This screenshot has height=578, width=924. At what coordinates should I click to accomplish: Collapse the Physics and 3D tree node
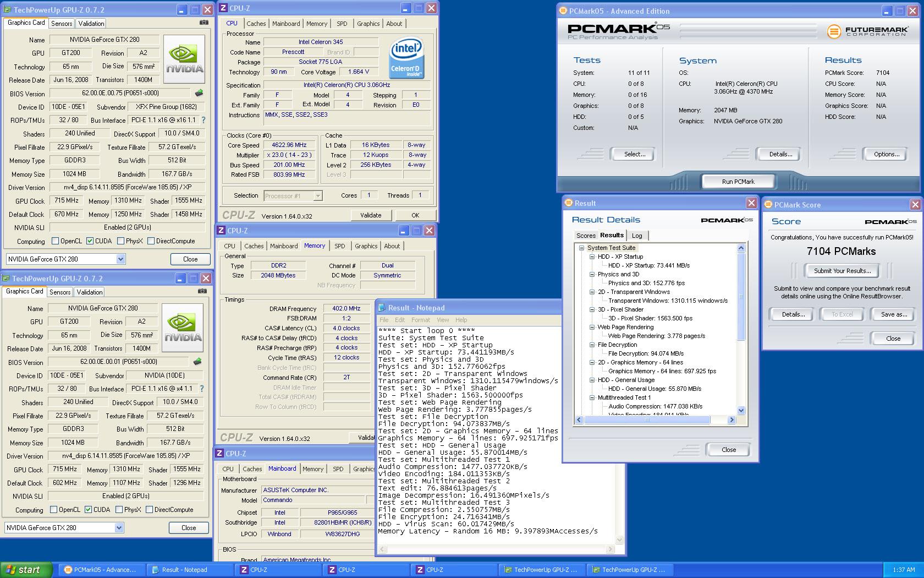click(x=592, y=274)
